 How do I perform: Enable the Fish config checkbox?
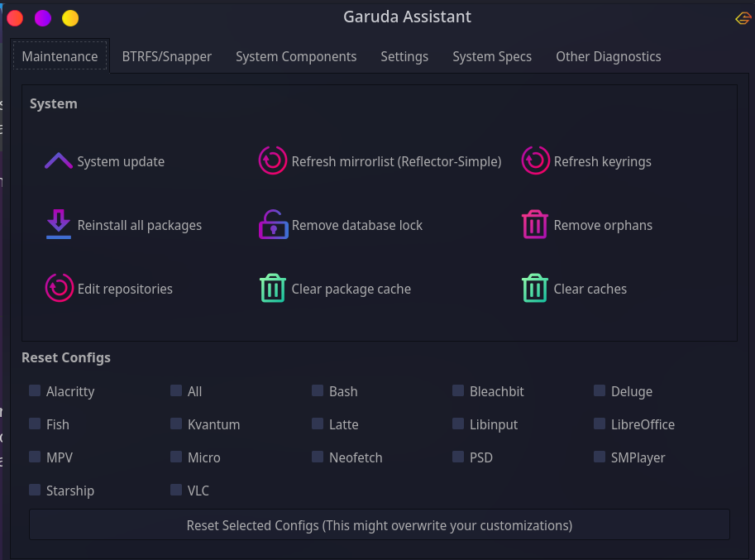coord(35,424)
